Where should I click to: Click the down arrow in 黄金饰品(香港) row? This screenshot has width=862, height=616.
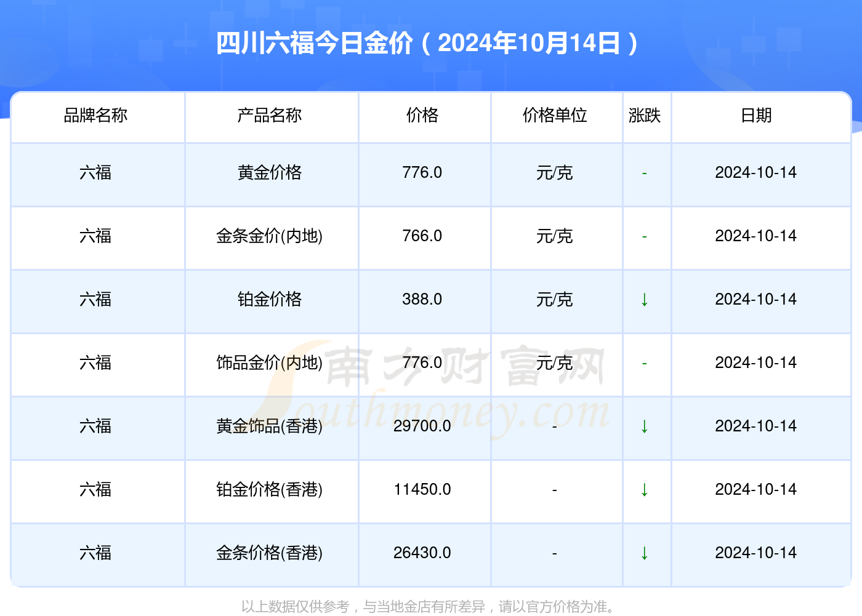(x=645, y=426)
